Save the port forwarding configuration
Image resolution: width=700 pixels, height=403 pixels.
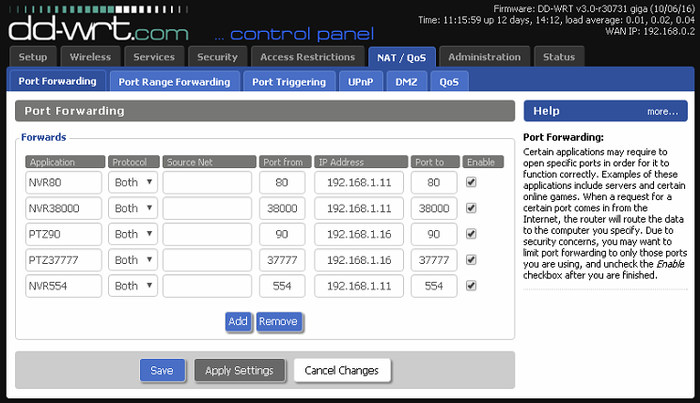pos(162,370)
